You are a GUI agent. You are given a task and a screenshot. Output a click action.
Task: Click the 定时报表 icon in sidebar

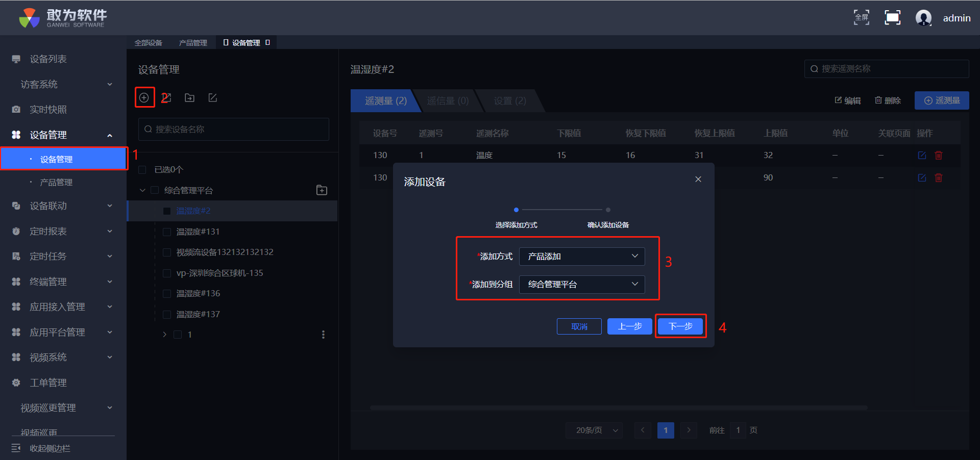tap(16, 231)
